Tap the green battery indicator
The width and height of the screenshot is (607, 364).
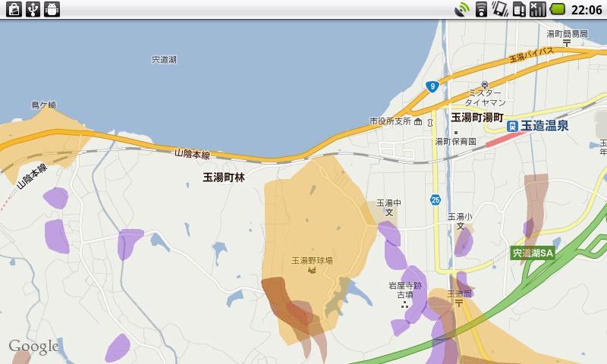[558, 9]
